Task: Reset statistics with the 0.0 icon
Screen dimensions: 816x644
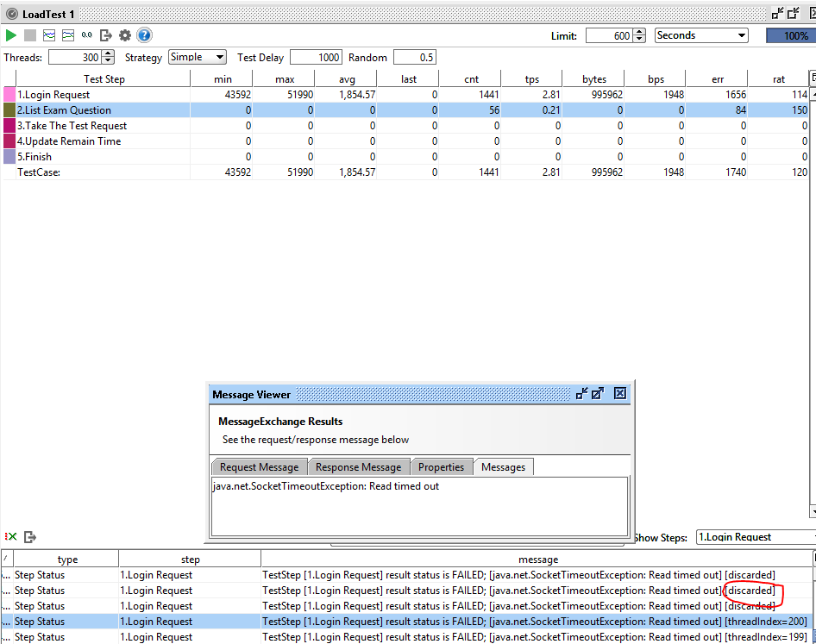Action: pyautogui.click(x=87, y=35)
